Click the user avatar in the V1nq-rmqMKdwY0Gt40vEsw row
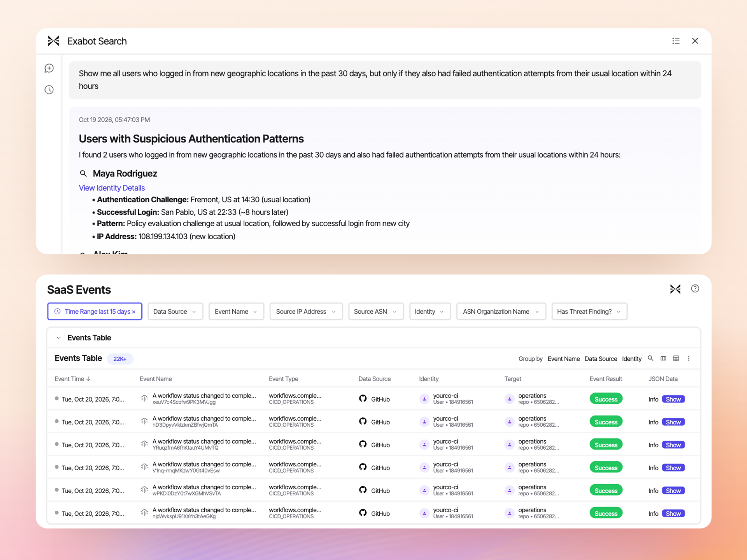747x560 pixels. point(424,467)
